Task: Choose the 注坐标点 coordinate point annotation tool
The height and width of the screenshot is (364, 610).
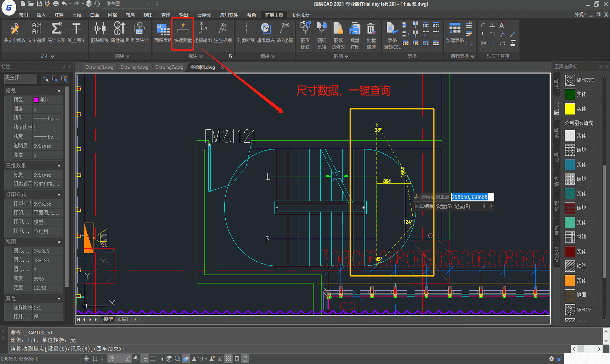Action: click(x=223, y=33)
